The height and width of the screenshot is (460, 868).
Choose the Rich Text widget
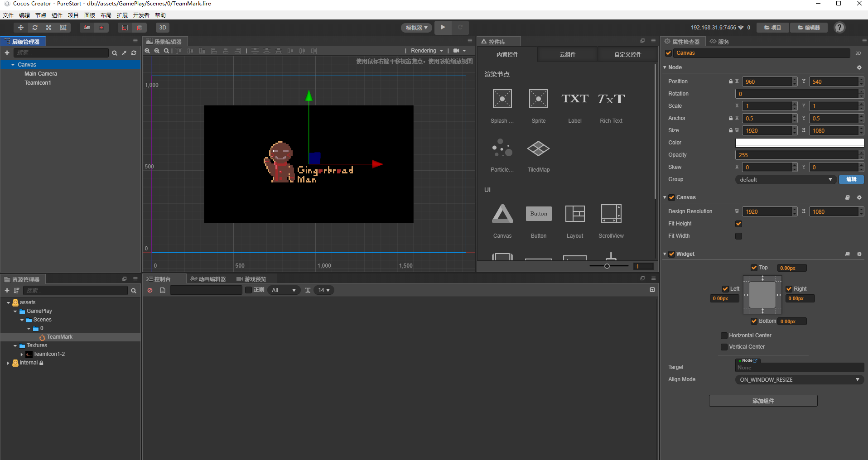[611, 99]
